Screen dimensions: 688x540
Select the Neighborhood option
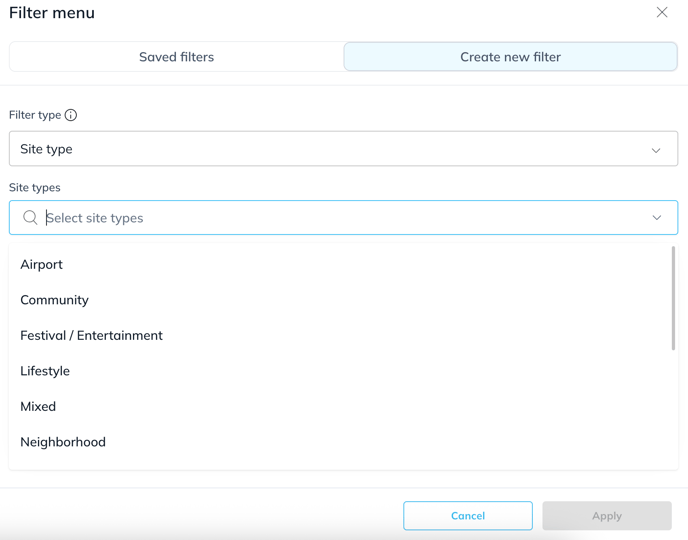[x=63, y=442]
